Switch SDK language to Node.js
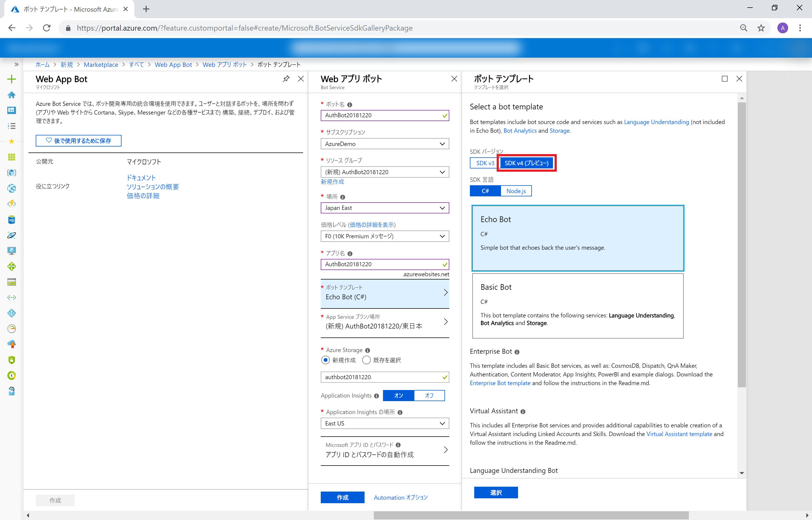The height and width of the screenshot is (520, 812). coord(516,191)
